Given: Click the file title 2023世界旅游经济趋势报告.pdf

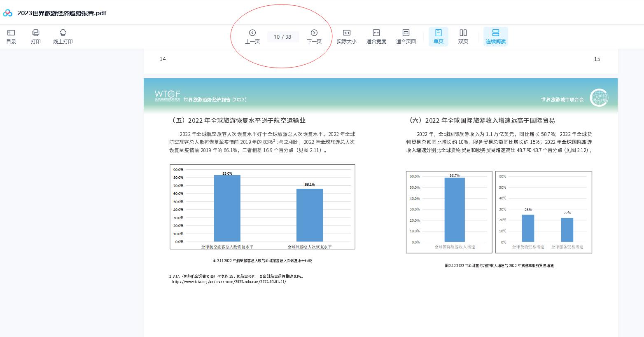Looking at the screenshot, I should tap(62, 13).
